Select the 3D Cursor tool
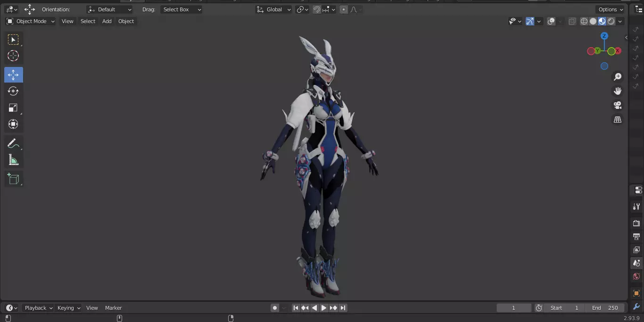 pos(13,56)
